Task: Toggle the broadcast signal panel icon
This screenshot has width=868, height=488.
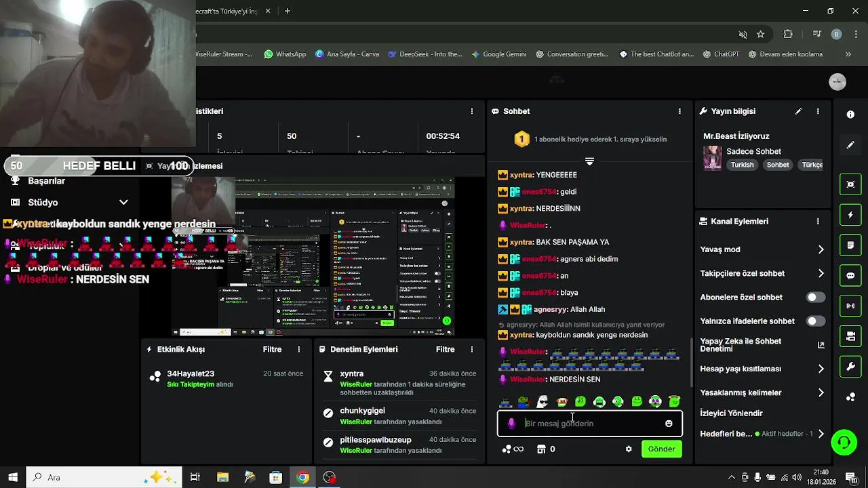Action: [850, 306]
